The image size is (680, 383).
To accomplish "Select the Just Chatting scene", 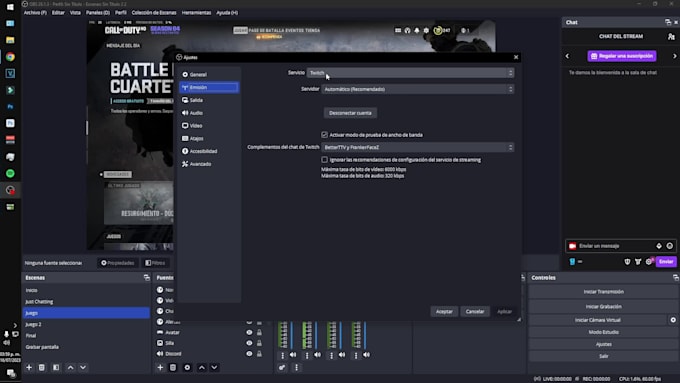I will [86, 301].
